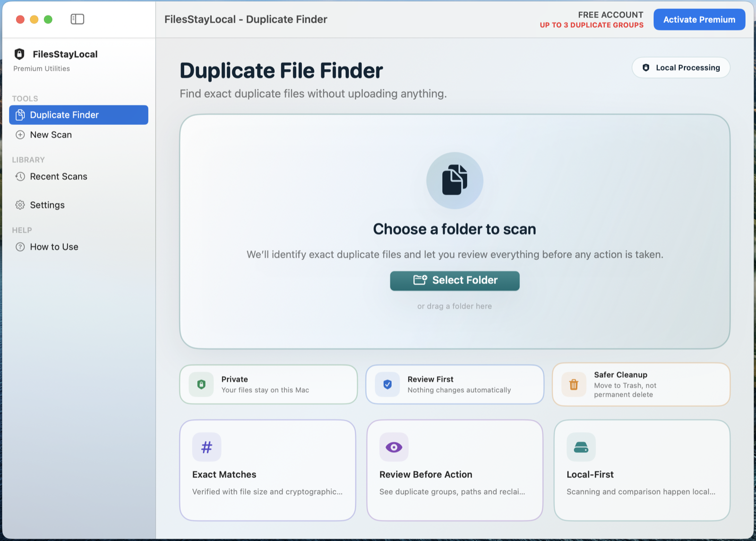Click the yellow minimize window button
The width and height of the screenshot is (756, 541).
tap(34, 19)
